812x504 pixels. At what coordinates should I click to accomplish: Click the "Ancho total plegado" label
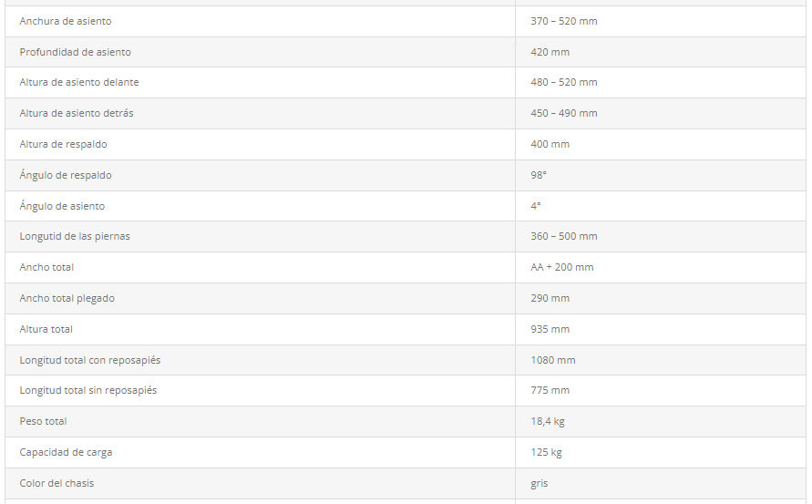(x=67, y=298)
